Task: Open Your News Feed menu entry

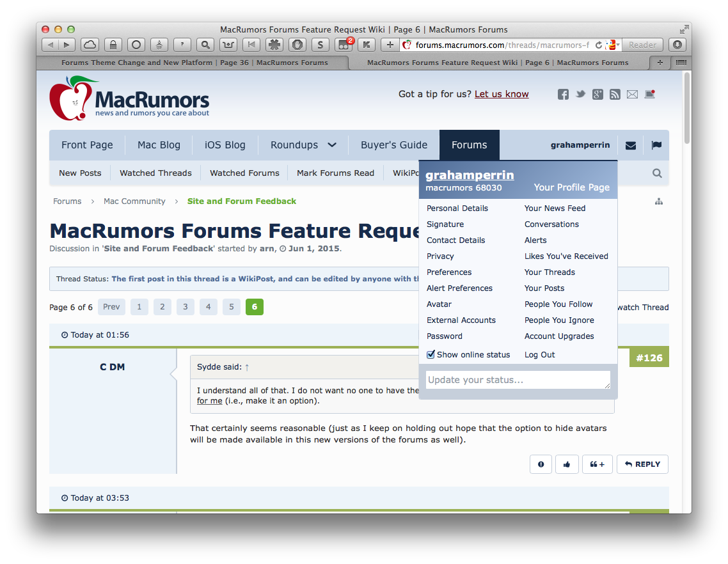Action: 555,208
